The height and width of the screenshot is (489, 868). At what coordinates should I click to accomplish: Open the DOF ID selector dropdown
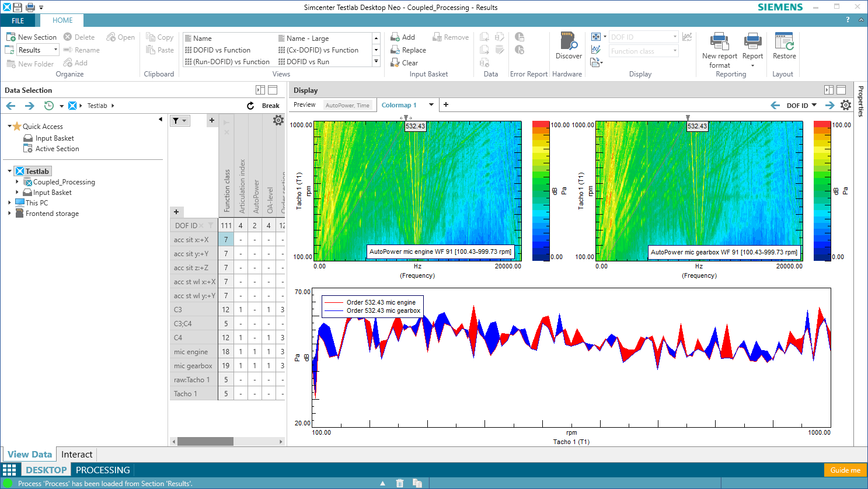coord(814,105)
